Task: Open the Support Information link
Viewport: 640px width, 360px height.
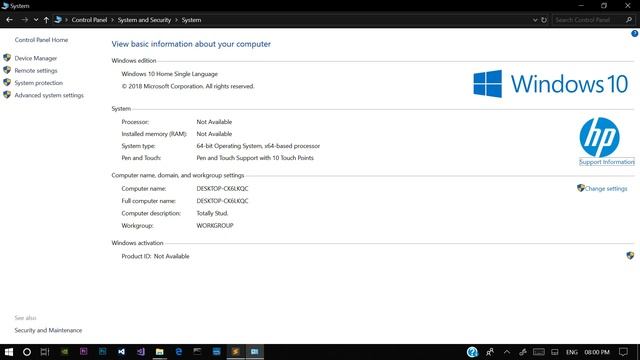Action: pos(607,162)
